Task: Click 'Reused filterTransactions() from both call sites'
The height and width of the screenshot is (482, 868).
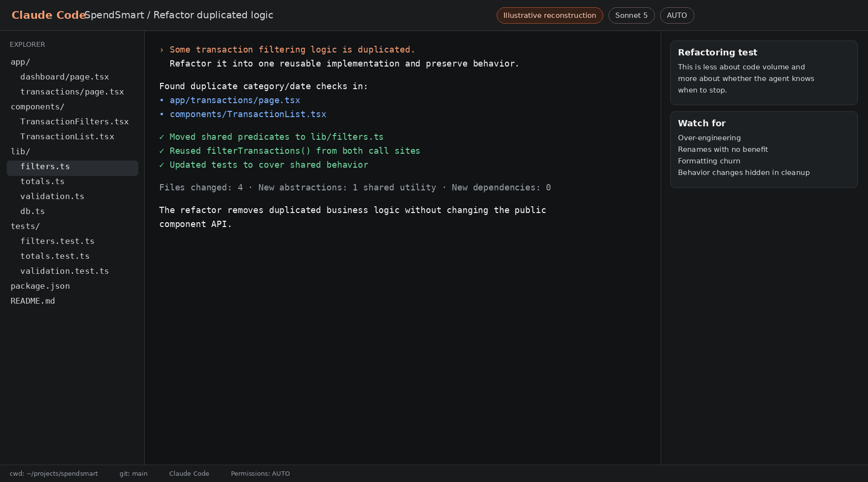Action: click(x=290, y=151)
